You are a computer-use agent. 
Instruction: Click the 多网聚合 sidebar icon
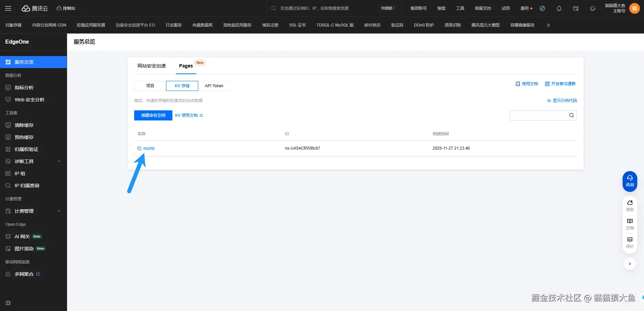point(8,274)
